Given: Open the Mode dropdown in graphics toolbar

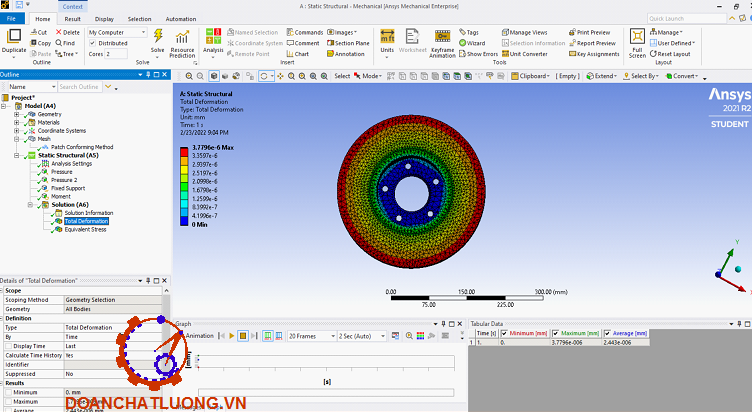Looking at the screenshot, I should [x=368, y=76].
